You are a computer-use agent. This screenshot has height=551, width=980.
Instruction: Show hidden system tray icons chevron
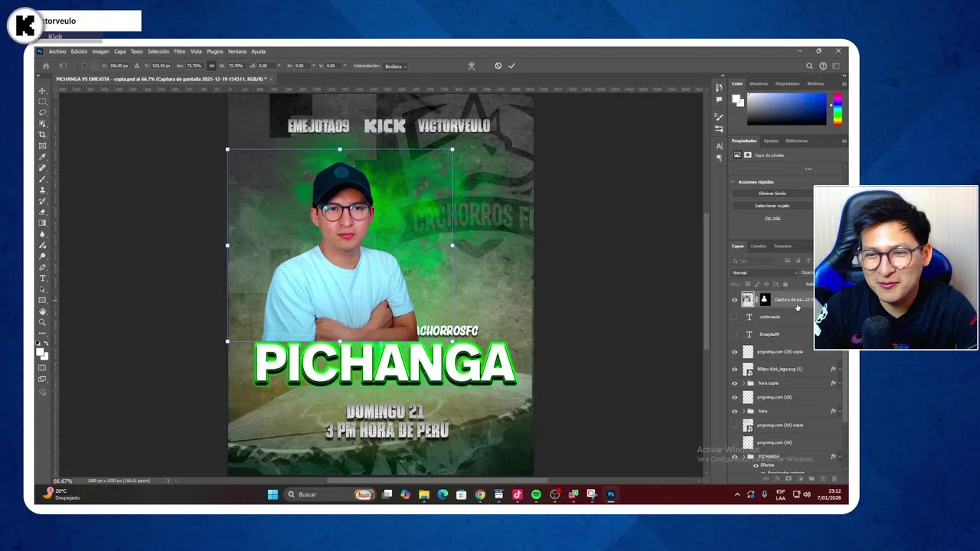pyautogui.click(x=737, y=494)
